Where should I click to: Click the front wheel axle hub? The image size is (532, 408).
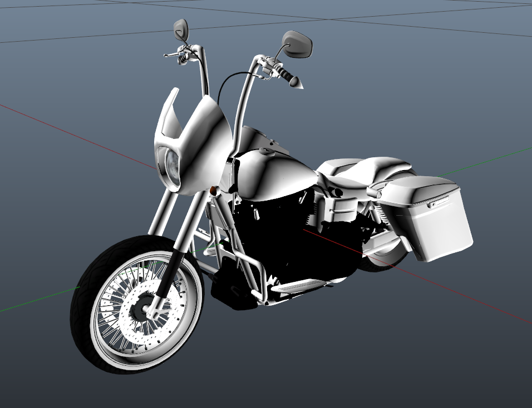click(x=146, y=309)
